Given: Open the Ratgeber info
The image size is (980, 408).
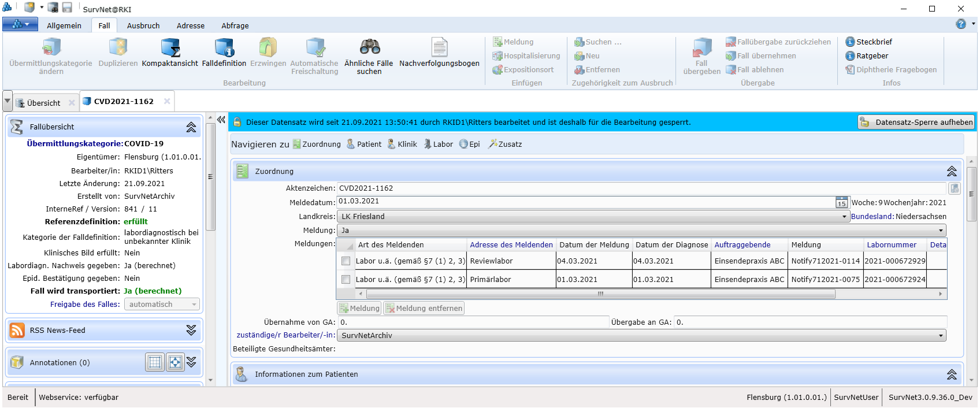Looking at the screenshot, I should 867,56.
